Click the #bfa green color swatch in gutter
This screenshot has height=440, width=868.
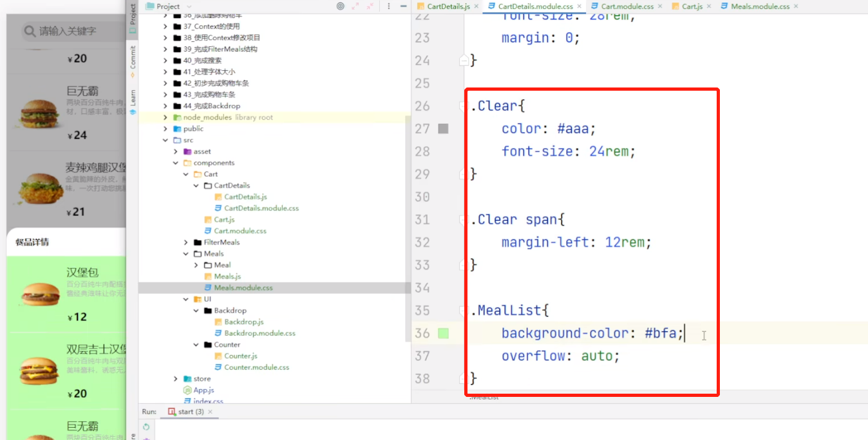(443, 333)
